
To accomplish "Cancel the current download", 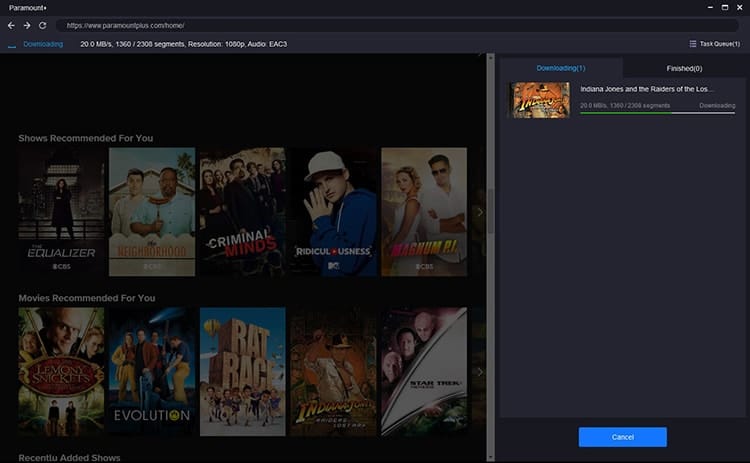I will pyautogui.click(x=622, y=437).
